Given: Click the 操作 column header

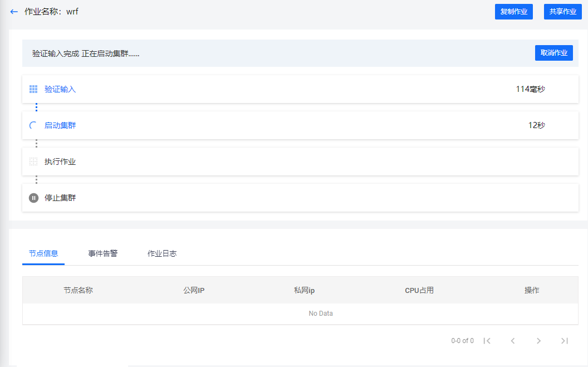Looking at the screenshot, I should tap(532, 290).
